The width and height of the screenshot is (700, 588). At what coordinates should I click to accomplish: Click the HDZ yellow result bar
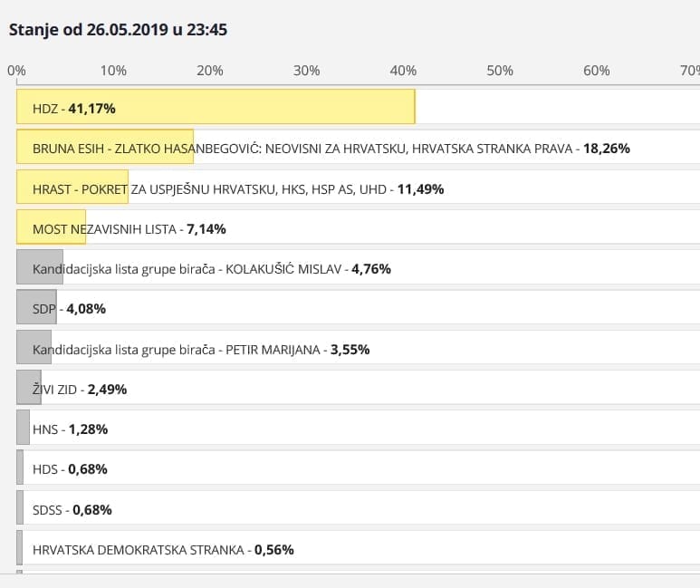[x=216, y=107]
